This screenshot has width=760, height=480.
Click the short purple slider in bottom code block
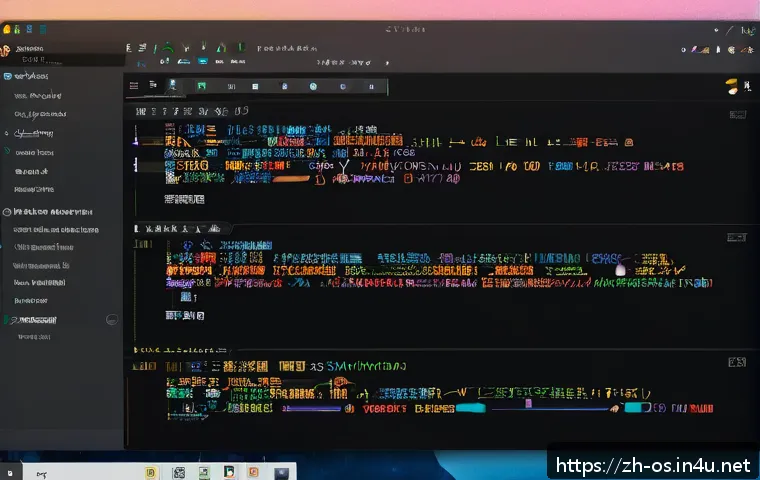pos(312,409)
